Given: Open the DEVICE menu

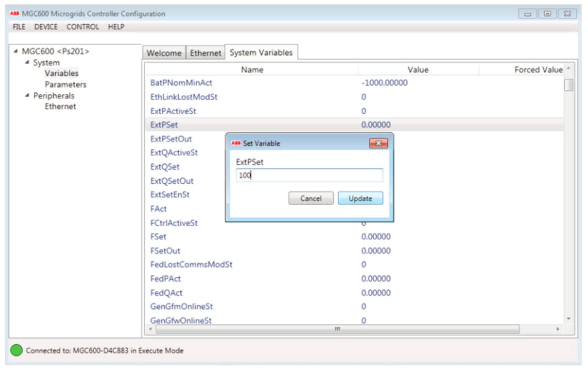Looking at the screenshot, I should click(x=46, y=27).
